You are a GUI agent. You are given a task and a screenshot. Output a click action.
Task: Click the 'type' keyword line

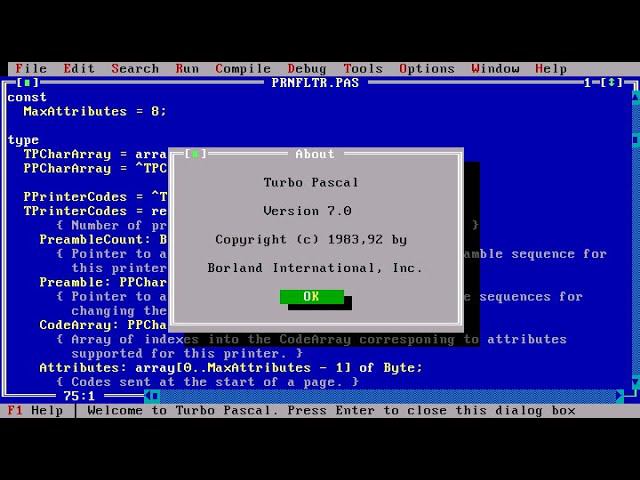(x=23, y=140)
